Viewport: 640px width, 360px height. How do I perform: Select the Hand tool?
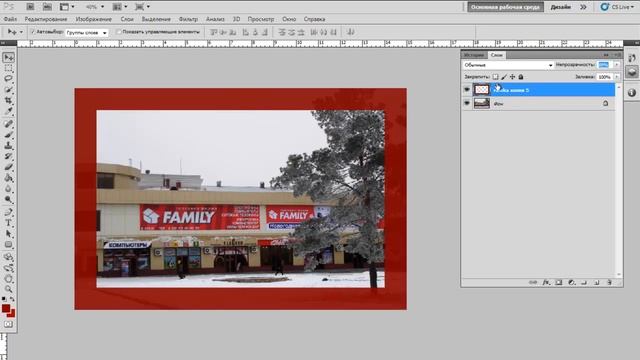click(x=9, y=279)
